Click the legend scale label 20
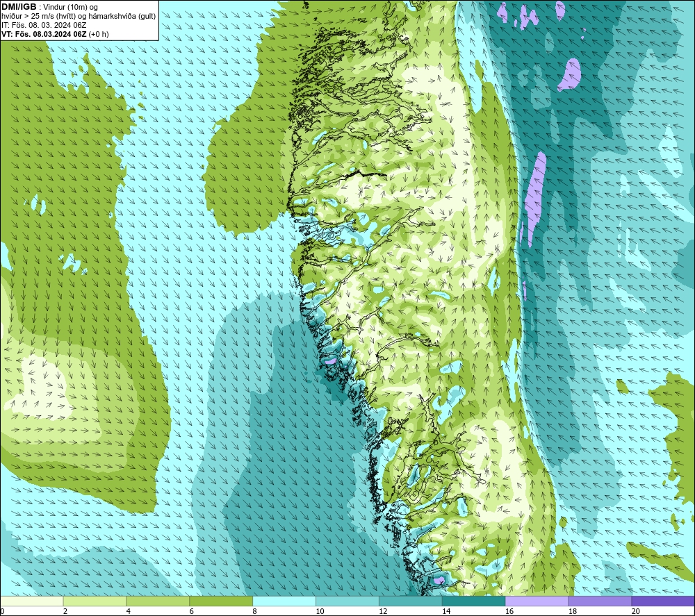The height and width of the screenshot is (616, 695). pos(636,611)
